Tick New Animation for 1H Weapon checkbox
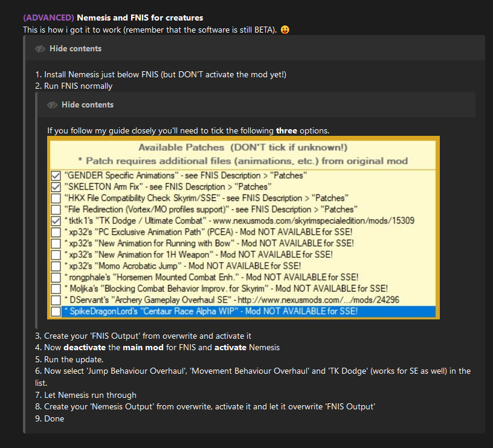Image resolution: width=493 pixels, height=448 pixels. tap(56, 255)
